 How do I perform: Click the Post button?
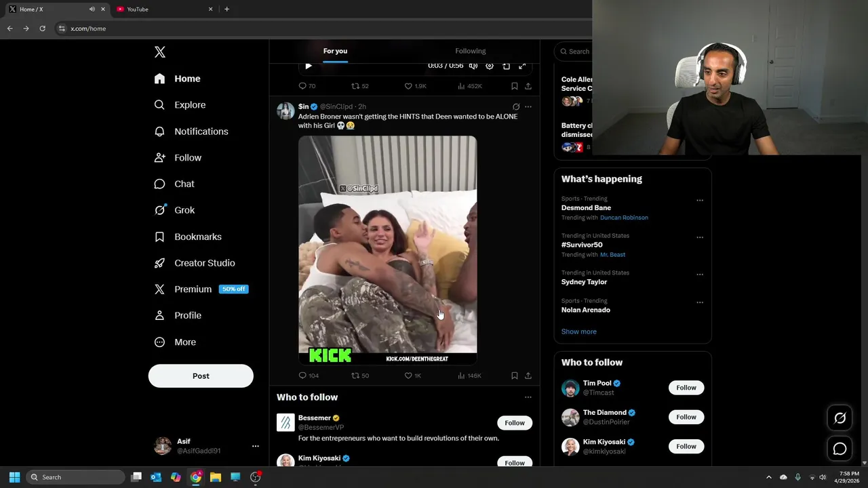[201, 376]
